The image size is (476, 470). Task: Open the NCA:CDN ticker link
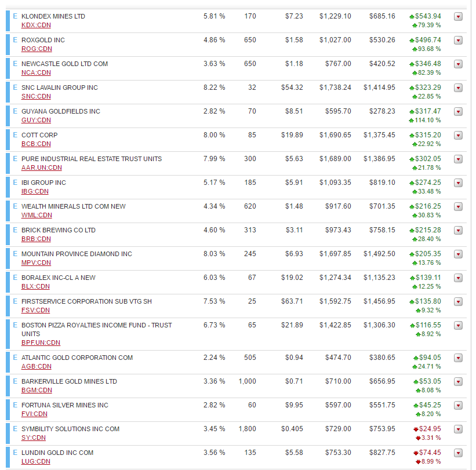36,73
